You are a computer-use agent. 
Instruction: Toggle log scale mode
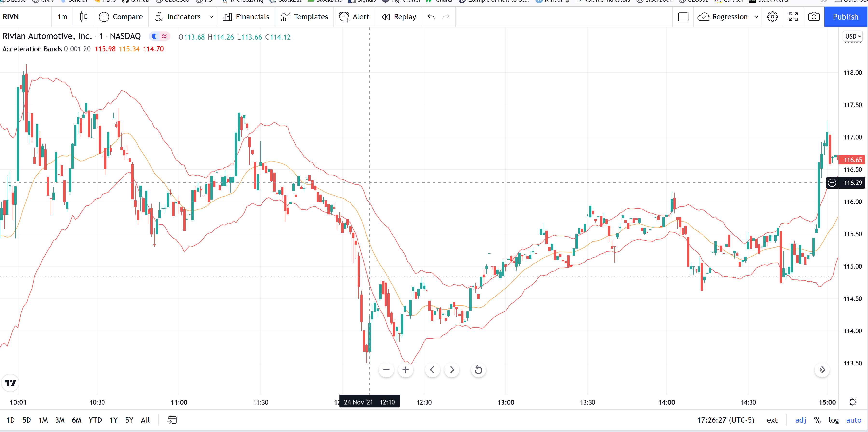834,420
